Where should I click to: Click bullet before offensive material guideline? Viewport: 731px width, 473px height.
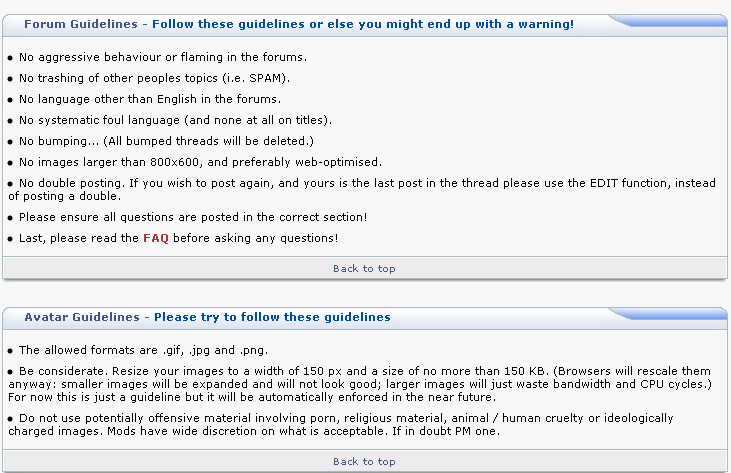click(10, 418)
